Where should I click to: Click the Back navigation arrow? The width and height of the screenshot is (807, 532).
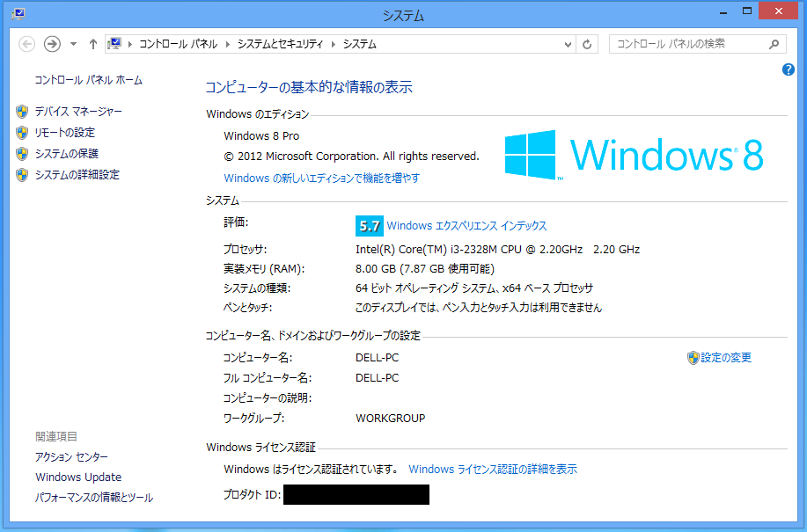pyautogui.click(x=26, y=44)
